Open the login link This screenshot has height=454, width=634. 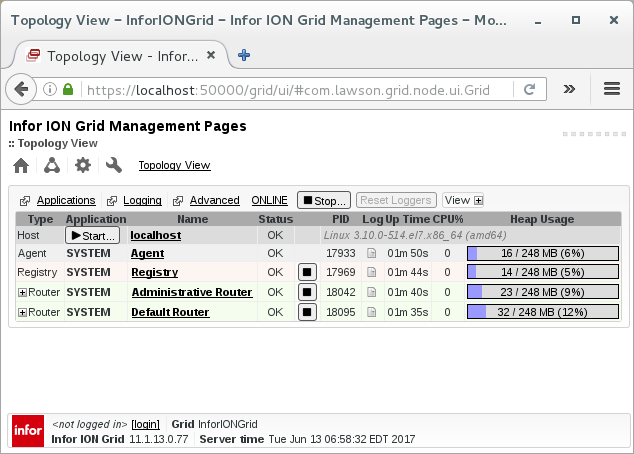point(146,424)
